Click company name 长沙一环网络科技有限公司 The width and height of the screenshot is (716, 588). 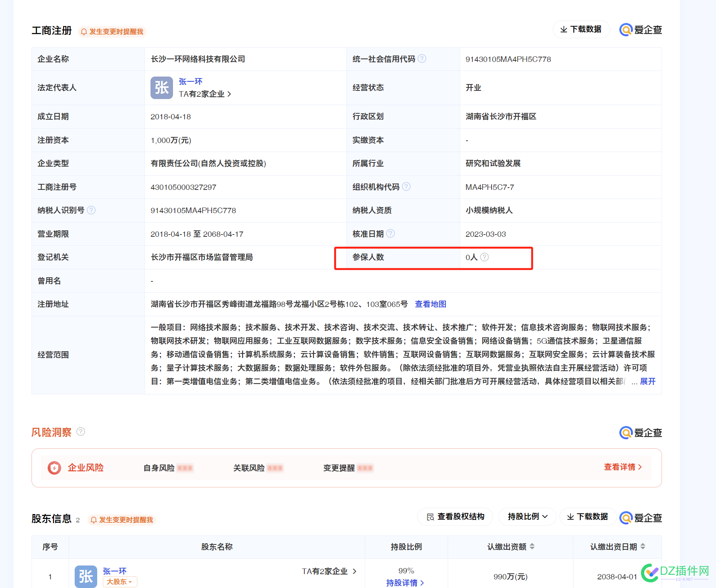pyautogui.click(x=198, y=59)
